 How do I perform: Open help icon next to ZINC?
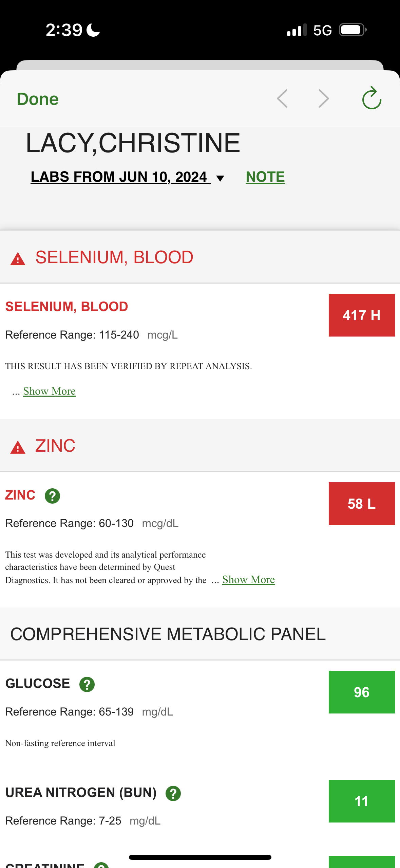(52, 496)
